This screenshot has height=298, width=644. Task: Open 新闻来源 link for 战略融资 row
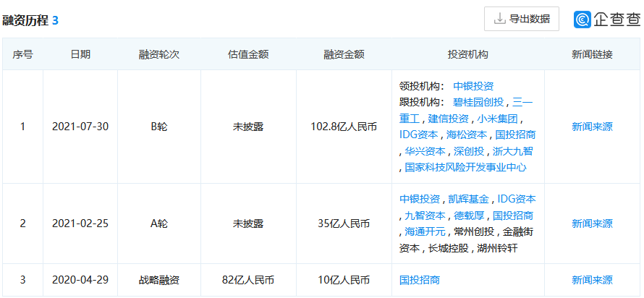(592, 280)
